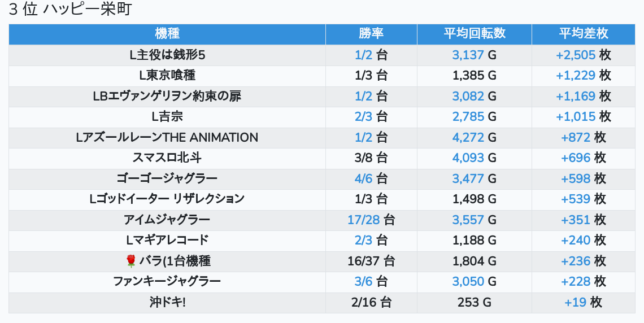Open the アイムジャグラー machine entry
The height and width of the screenshot is (323, 644).
click(x=167, y=220)
